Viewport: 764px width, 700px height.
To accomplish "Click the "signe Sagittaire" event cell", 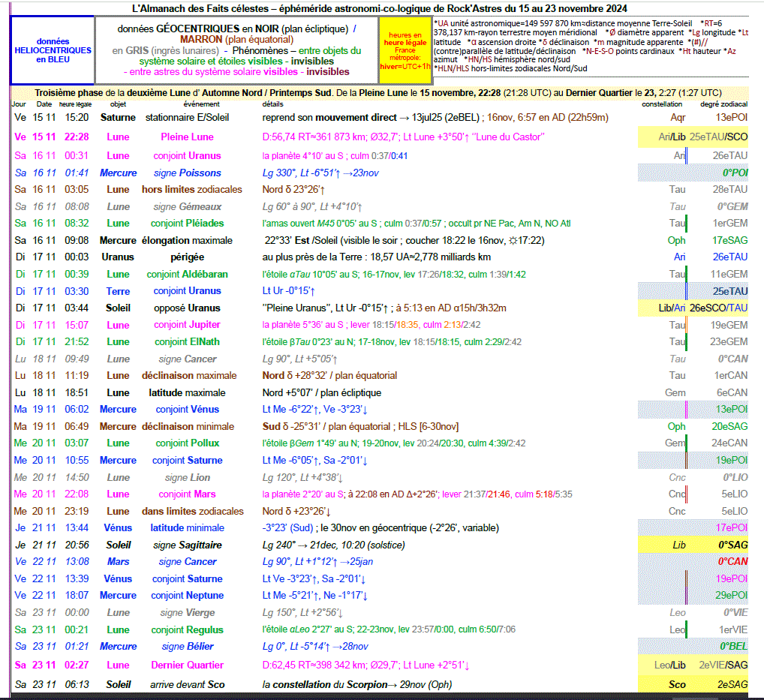I will 187,545.
